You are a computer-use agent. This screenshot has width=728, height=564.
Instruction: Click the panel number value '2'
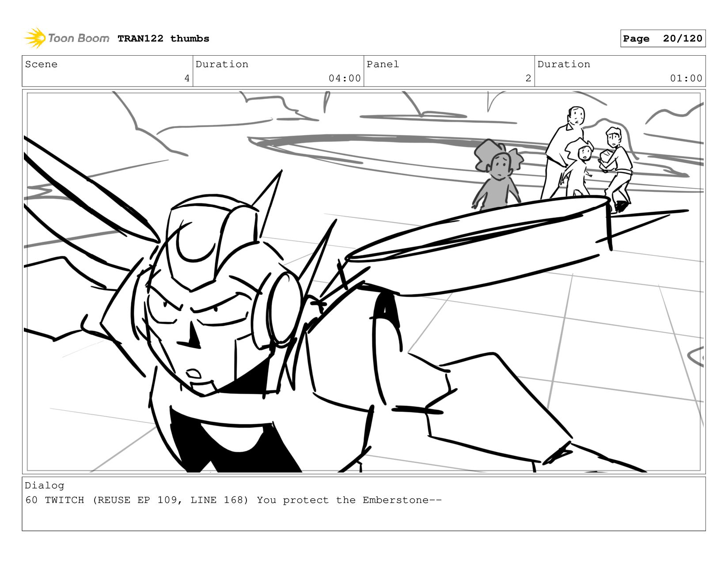[x=528, y=78]
